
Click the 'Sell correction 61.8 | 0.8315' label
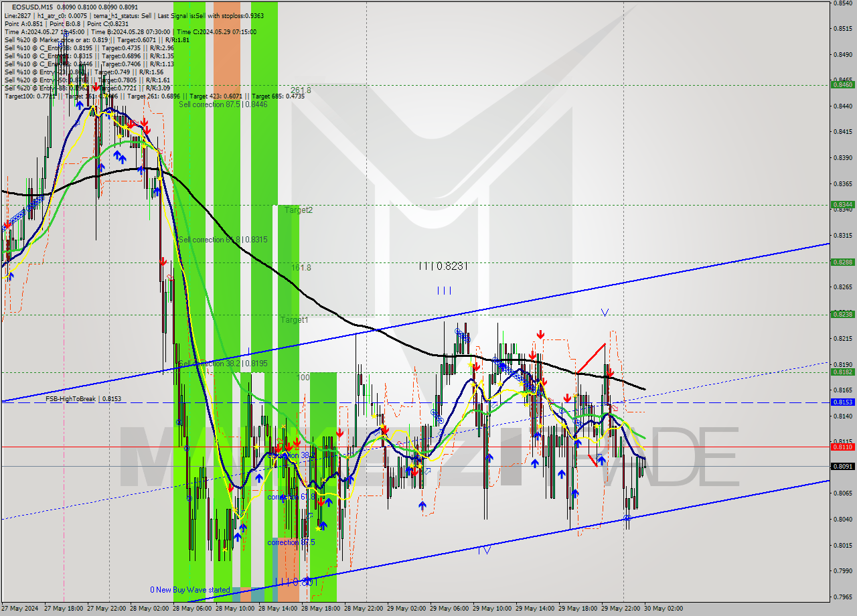point(223,240)
